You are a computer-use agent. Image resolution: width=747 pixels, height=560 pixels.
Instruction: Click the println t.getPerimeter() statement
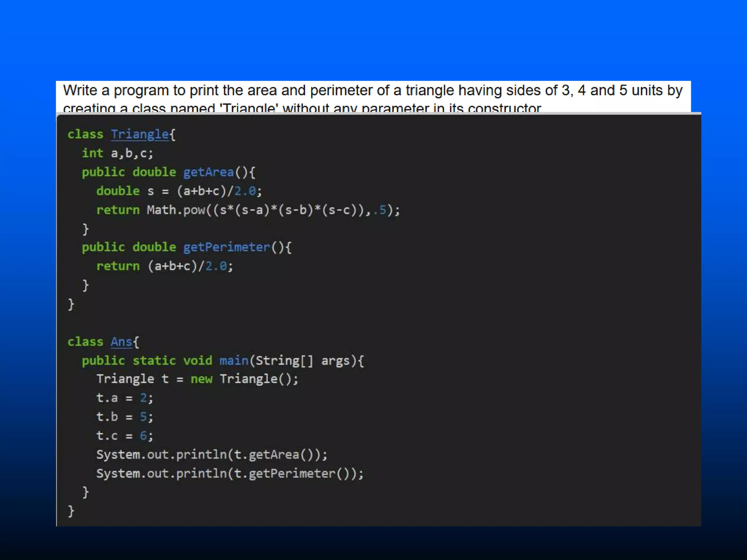[x=230, y=474]
